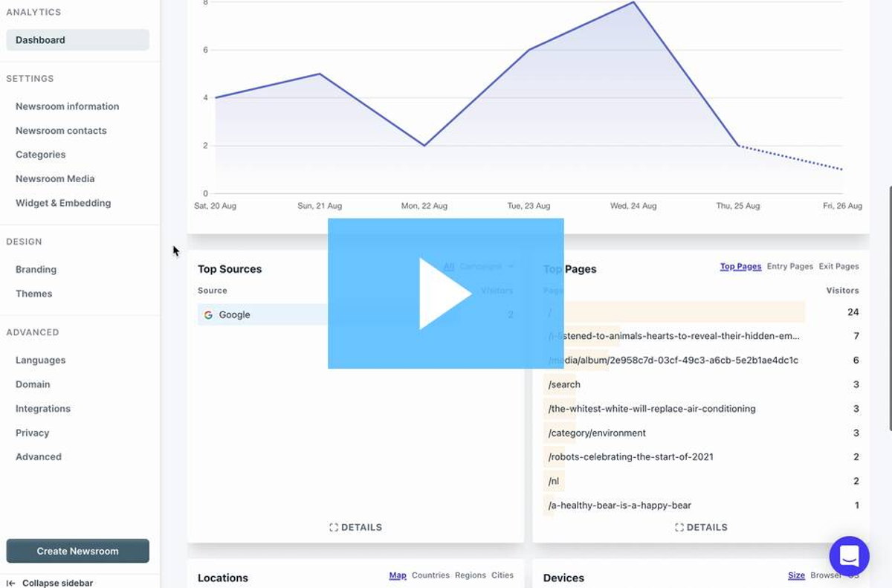Open Themes under Design settings

[33, 294]
